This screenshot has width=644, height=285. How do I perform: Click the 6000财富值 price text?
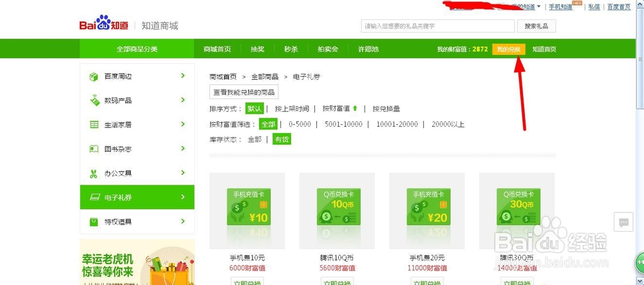point(247,268)
